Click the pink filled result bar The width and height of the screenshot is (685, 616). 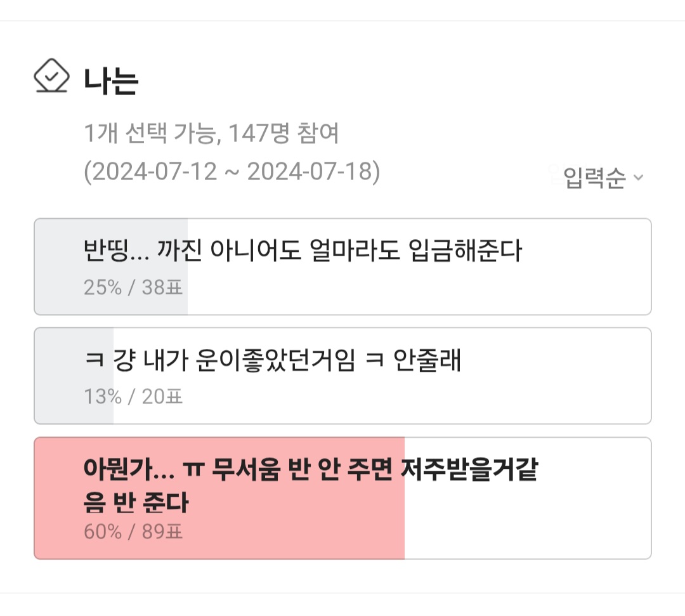pos(219,498)
